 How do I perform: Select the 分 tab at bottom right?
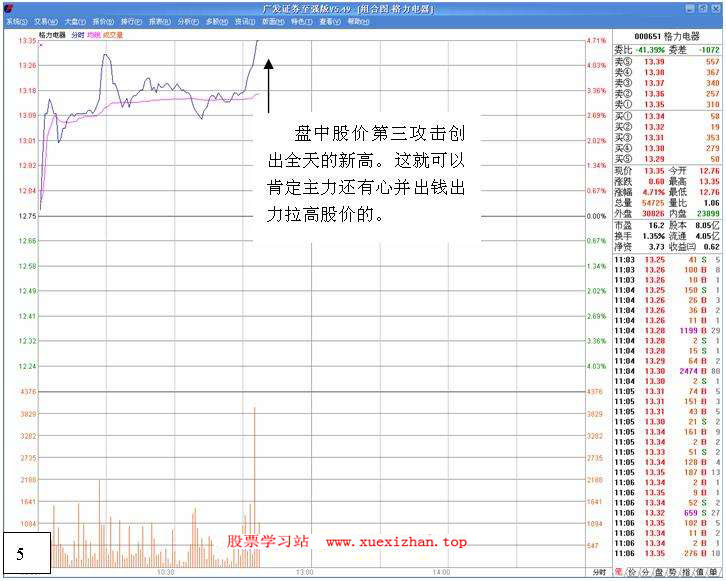pos(645,572)
